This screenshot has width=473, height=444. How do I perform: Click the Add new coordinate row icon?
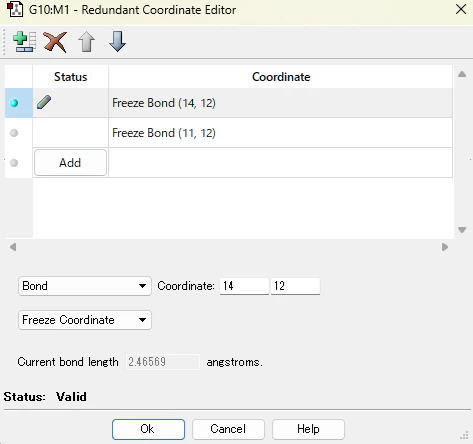(x=24, y=42)
